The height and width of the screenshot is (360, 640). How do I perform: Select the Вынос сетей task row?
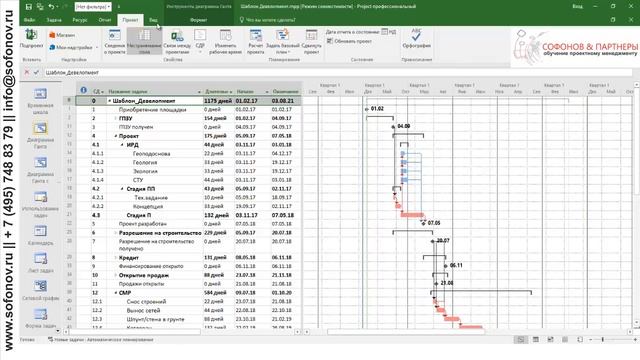pyautogui.click(x=188, y=310)
